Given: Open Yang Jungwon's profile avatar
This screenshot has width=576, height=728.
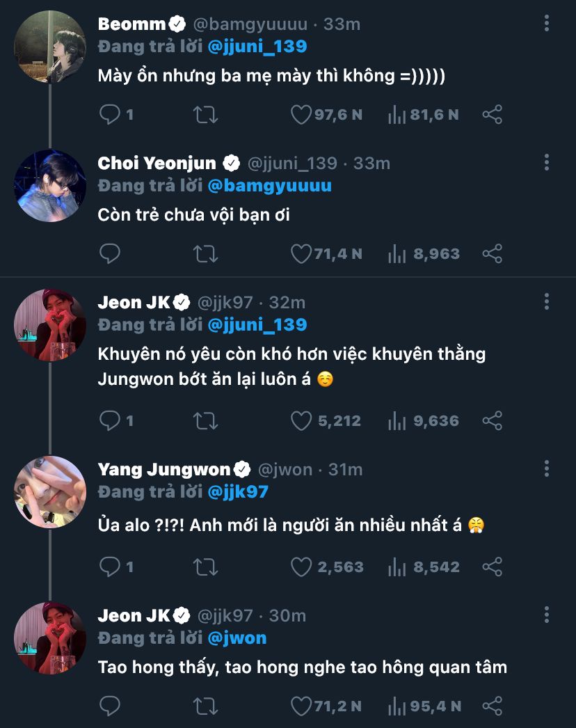Looking at the screenshot, I should (50, 491).
